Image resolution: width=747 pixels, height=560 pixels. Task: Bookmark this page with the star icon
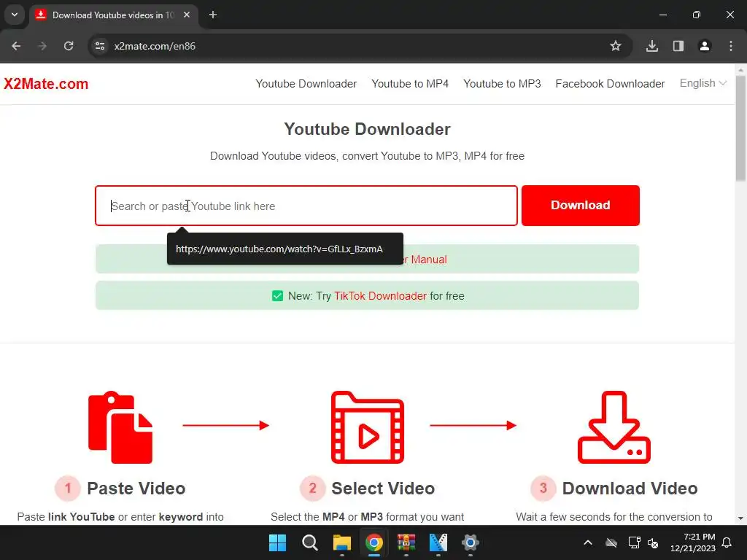click(x=616, y=46)
